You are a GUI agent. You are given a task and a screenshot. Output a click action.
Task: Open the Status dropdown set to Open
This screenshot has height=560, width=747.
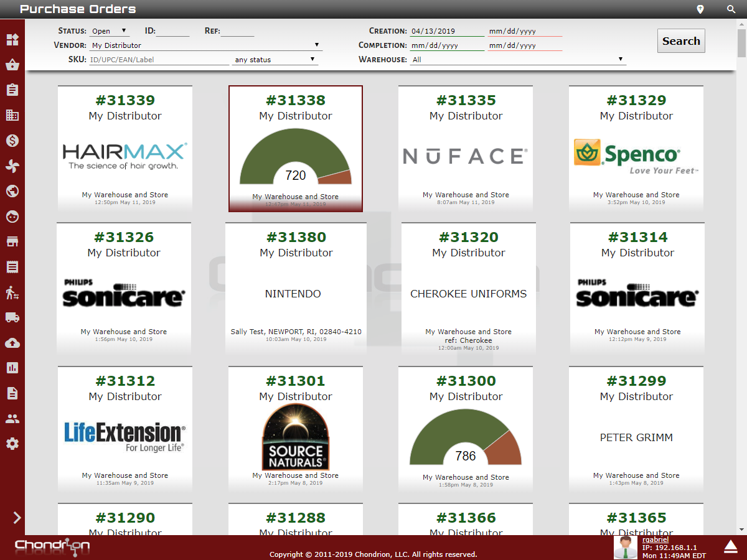(x=109, y=31)
